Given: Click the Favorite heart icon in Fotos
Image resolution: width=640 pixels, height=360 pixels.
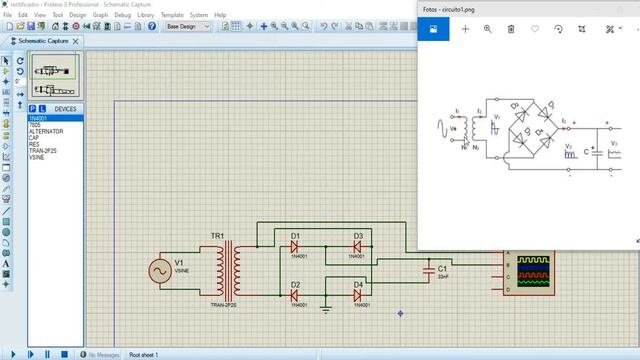Looking at the screenshot, I should 535,29.
